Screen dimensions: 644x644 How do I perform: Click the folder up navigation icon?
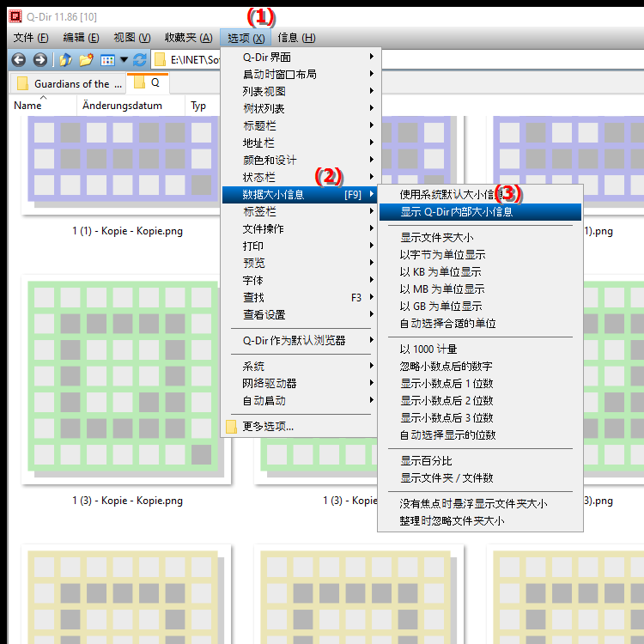(65, 60)
